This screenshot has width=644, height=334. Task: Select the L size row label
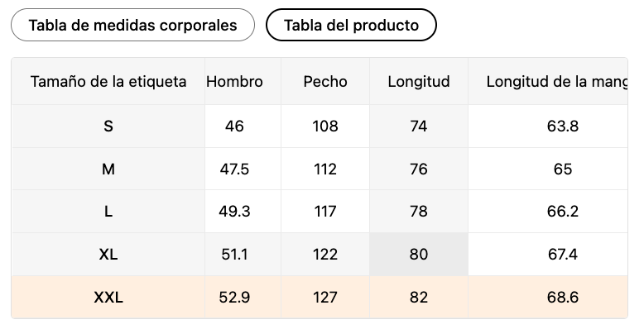click(x=108, y=212)
